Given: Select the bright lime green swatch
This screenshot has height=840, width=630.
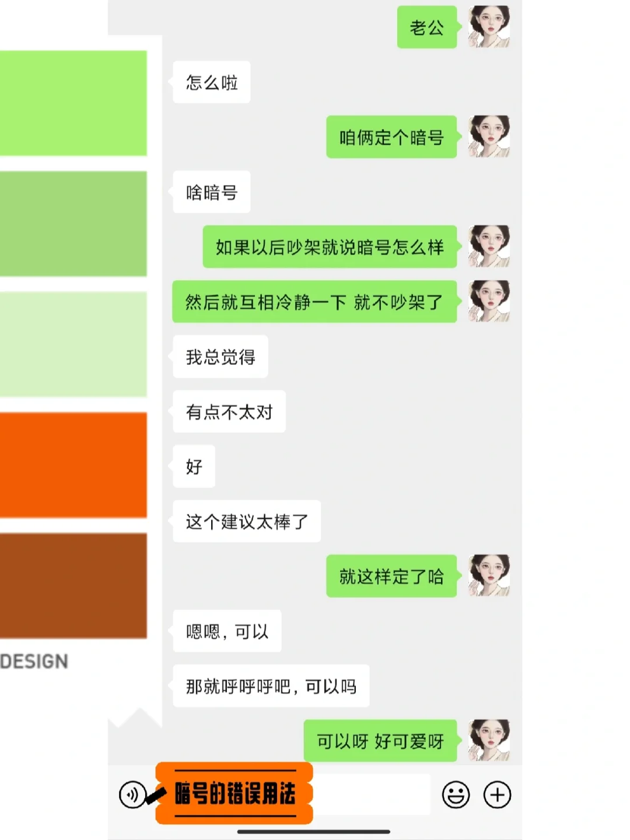Looking at the screenshot, I should [73, 103].
